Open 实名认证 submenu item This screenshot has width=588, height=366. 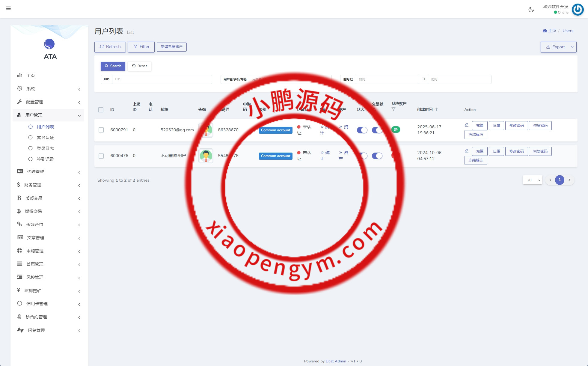(45, 138)
